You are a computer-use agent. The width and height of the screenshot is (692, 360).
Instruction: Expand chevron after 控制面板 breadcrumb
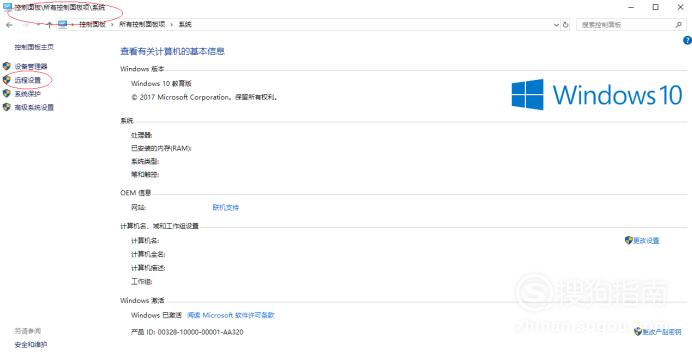(x=113, y=25)
